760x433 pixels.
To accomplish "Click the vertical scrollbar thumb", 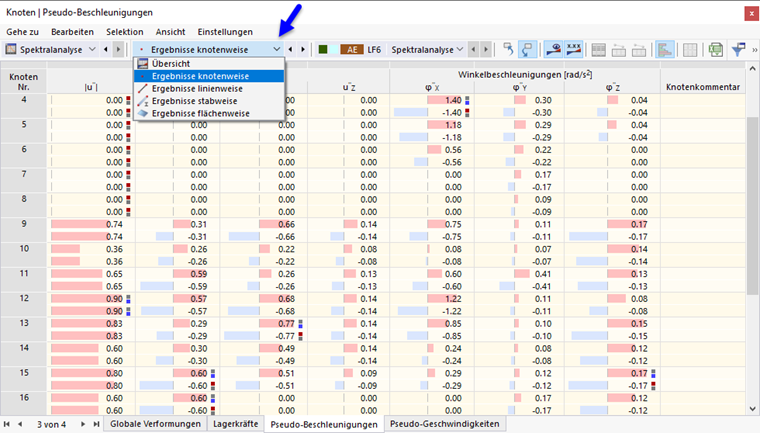I will click(x=752, y=206).
